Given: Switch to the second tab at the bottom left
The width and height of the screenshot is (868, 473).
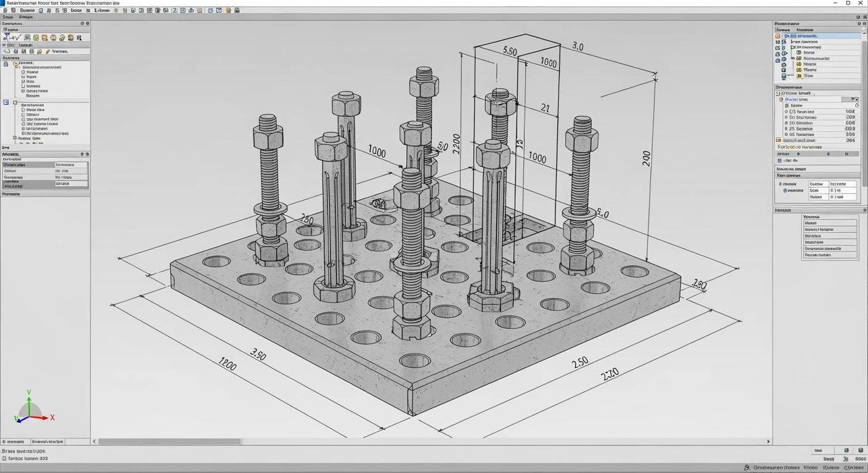Looking at the screenshot, I should (x=47, y=442).
